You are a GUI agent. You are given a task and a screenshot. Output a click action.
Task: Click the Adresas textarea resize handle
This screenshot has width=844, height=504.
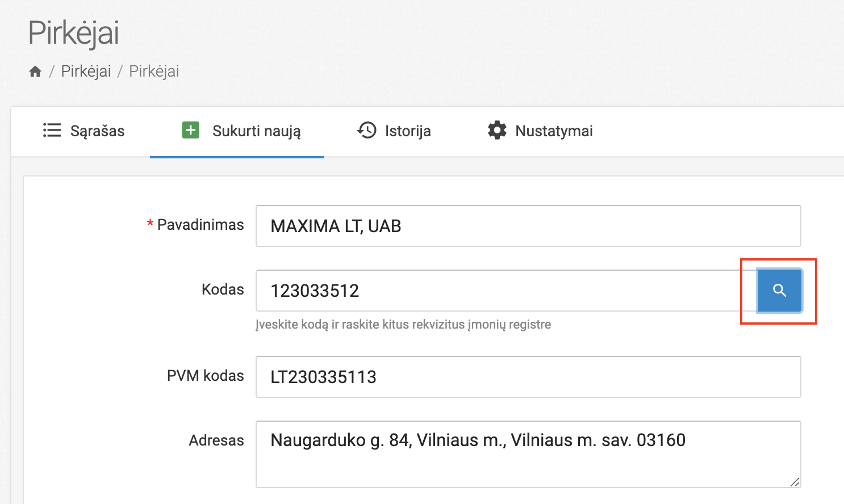point(795,482)
